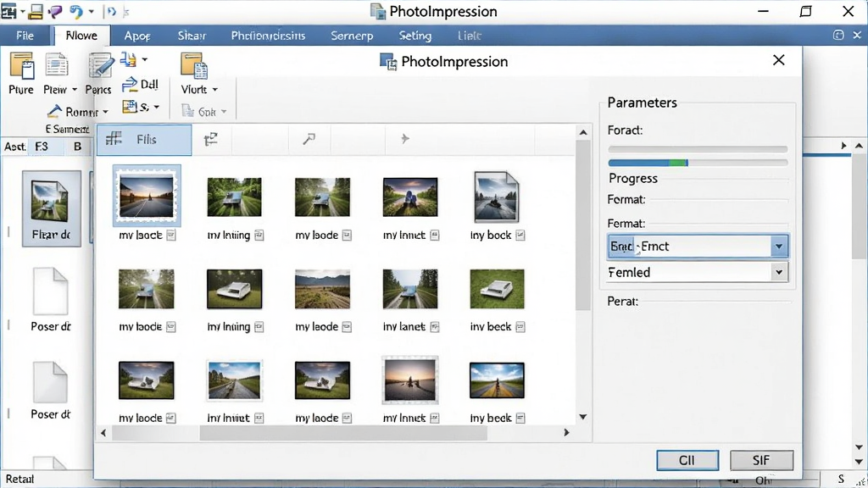Image resolution: width=868 pixels, height=488 pixels.
Task: Close the PhotoImpression dialog with X
Action: coord(778,60)
